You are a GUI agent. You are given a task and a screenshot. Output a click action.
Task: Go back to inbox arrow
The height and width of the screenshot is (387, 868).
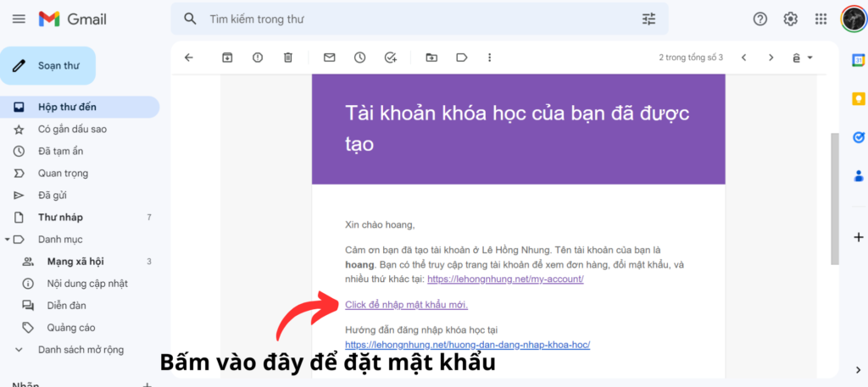tap(189, 58)
